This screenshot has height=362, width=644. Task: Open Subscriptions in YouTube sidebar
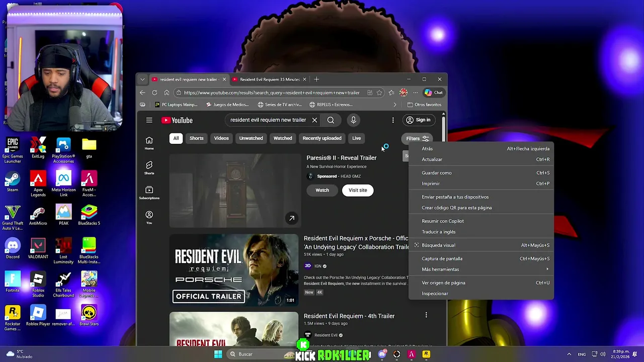tap(149, 193)
